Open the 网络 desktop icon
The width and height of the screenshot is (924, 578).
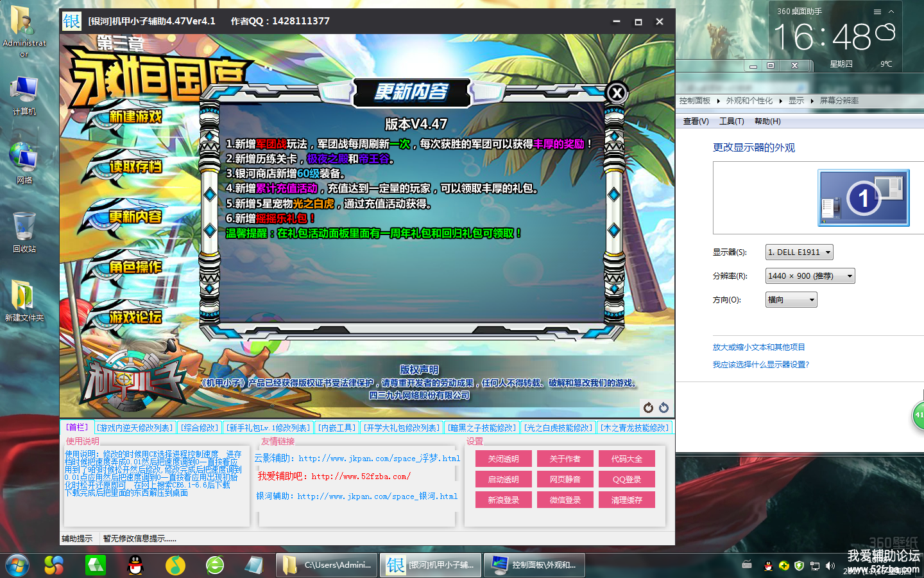pyautogui.click(x=24, y=163)
